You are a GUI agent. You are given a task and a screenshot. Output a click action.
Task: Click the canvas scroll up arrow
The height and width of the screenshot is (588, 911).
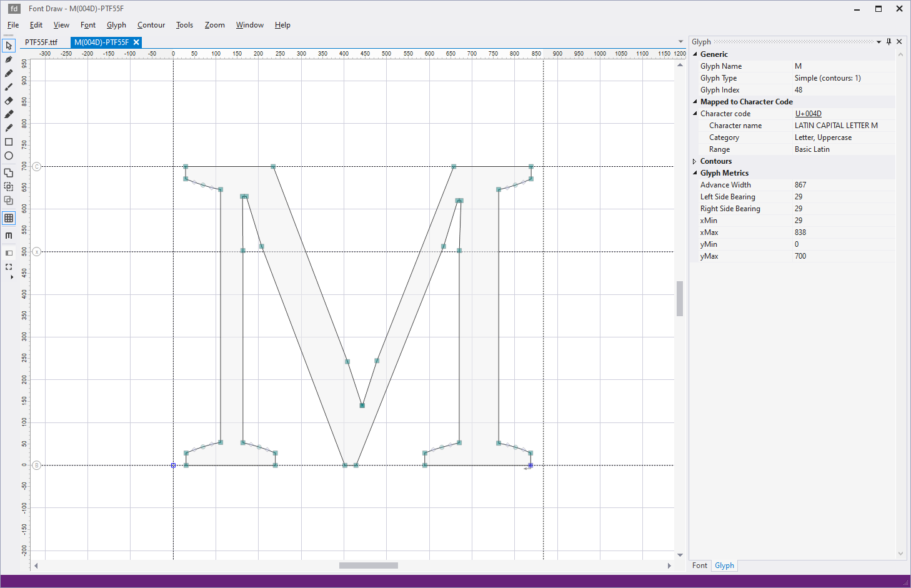coord(680,64)
